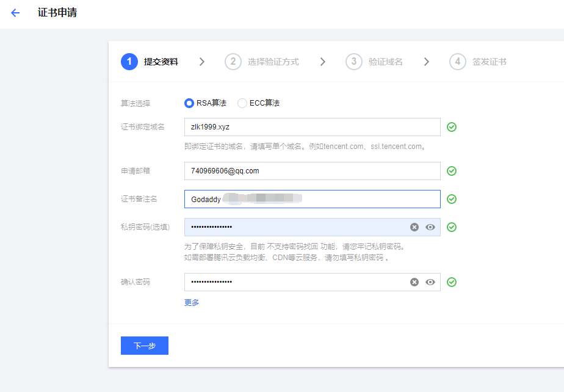Click the back arrow next to 证书申请
Viewport: 564px width, 392px height.
point(15,13)
